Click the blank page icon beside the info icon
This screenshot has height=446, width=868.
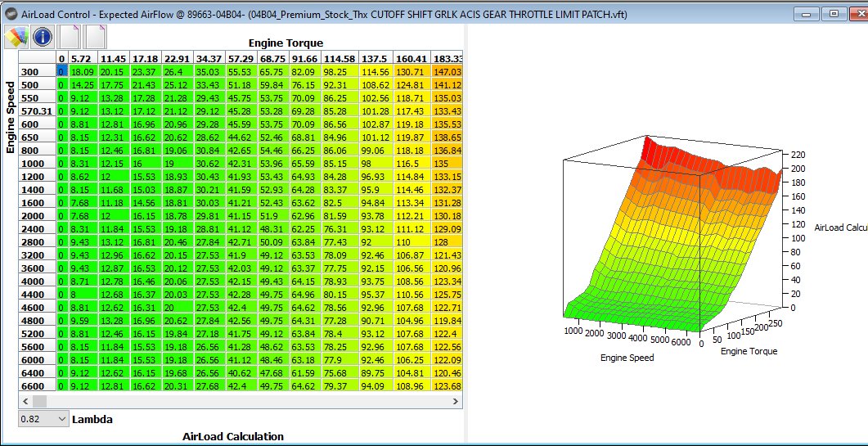coord(68,37)
